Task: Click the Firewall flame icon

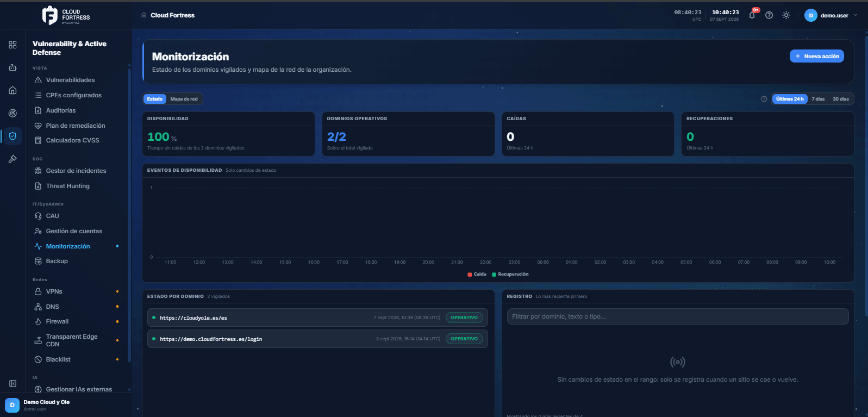Action: [38, 321]
